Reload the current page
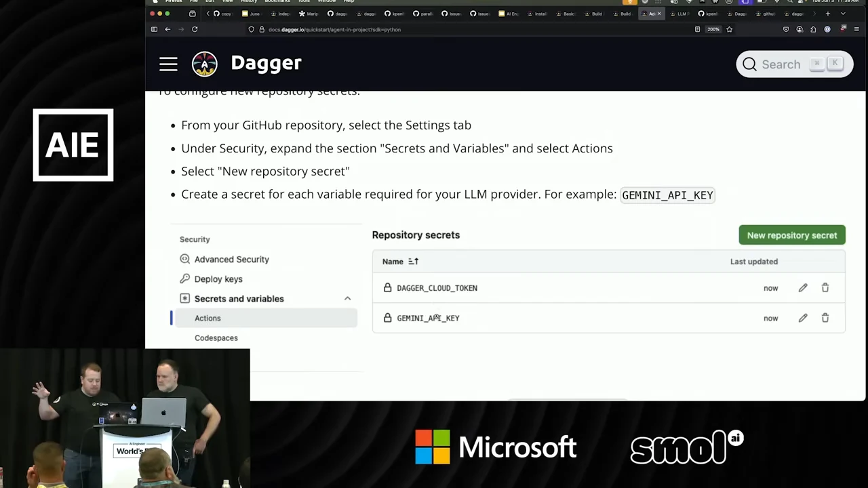This screenshot has height=488, width=868. [x=195, y=29]
